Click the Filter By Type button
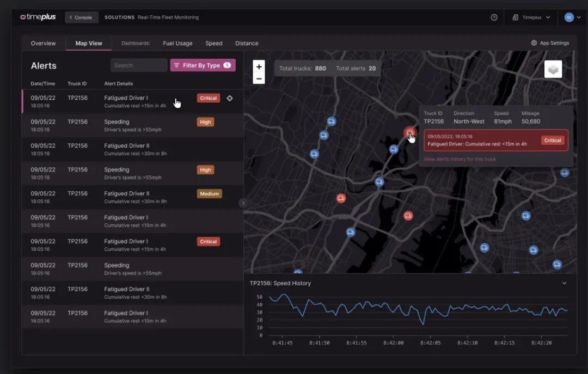 click(203, 65)
